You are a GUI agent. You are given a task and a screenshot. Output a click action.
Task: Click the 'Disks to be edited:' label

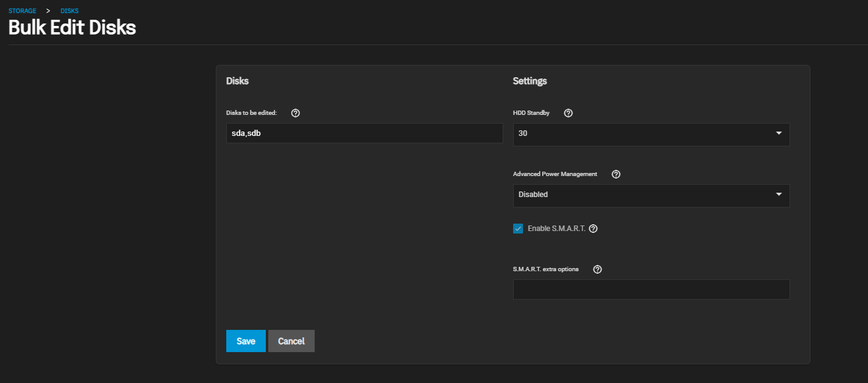252,113
